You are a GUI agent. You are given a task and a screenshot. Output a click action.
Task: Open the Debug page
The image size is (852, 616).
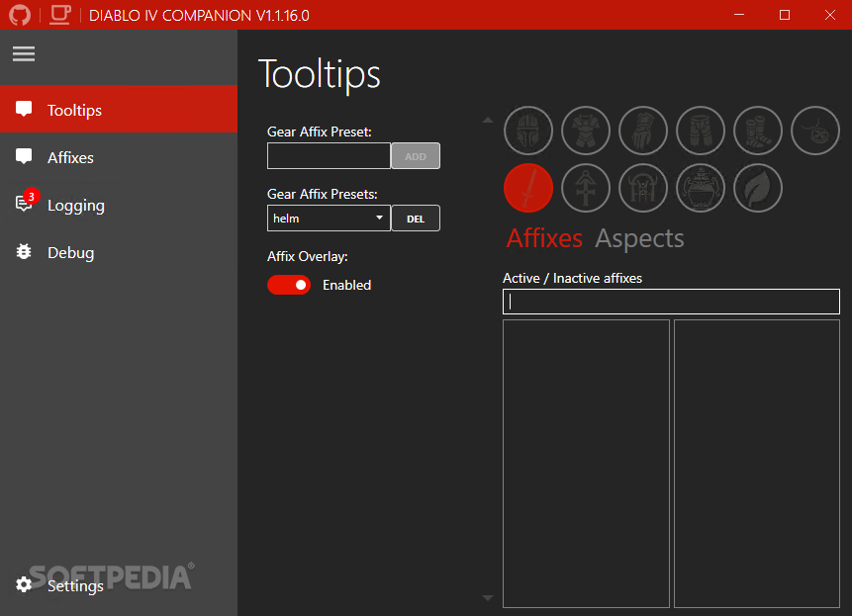point(119,252)
